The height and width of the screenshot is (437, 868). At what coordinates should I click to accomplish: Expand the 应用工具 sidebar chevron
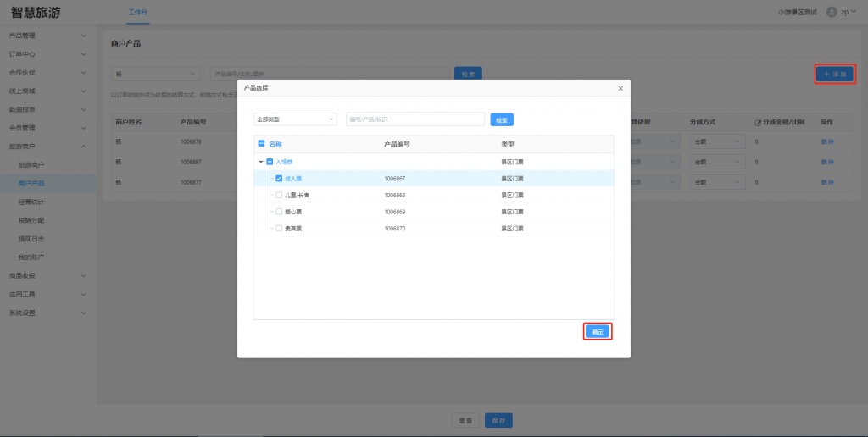coord(83,294)
